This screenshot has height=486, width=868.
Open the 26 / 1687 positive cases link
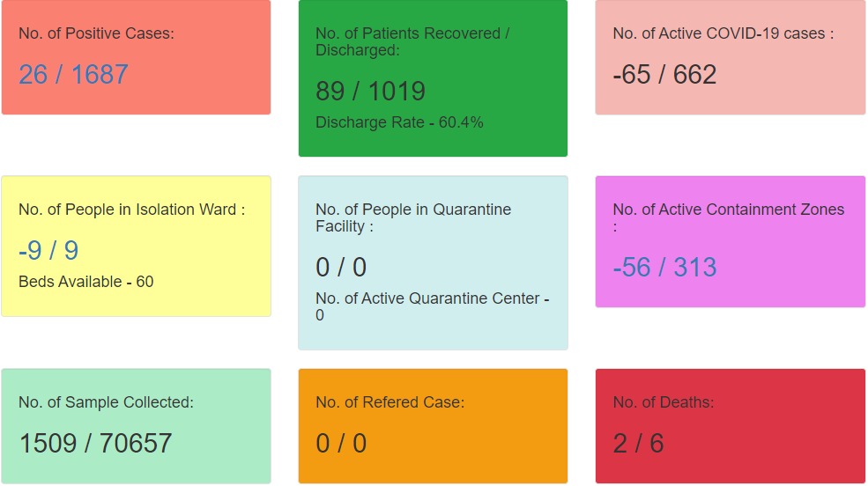coord(73,74)
